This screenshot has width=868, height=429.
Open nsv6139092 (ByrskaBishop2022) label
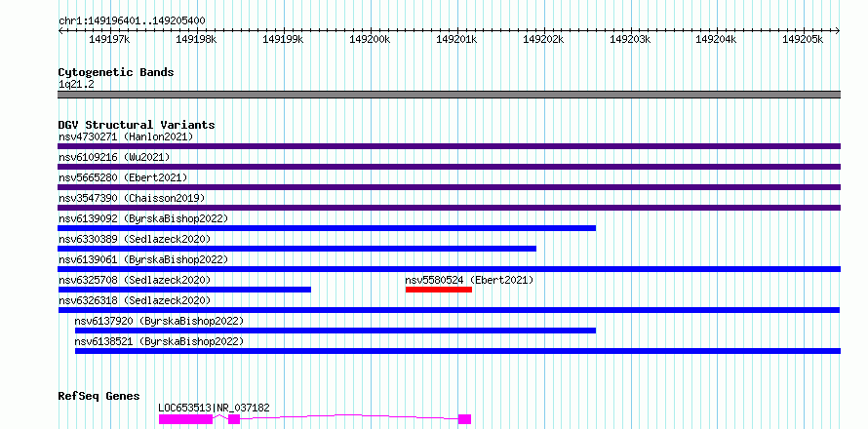click(x=142, y=218)
